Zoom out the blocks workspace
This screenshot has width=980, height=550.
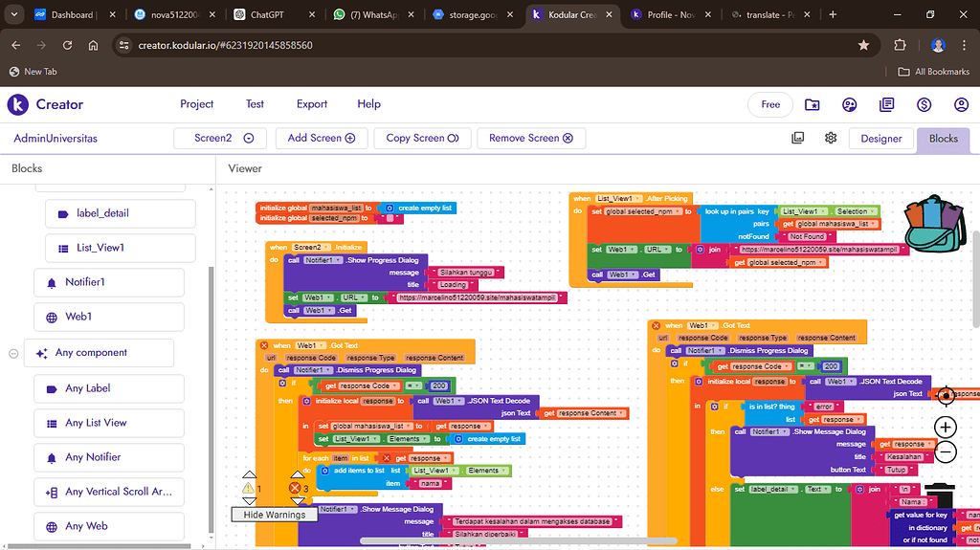coord(946,452)
